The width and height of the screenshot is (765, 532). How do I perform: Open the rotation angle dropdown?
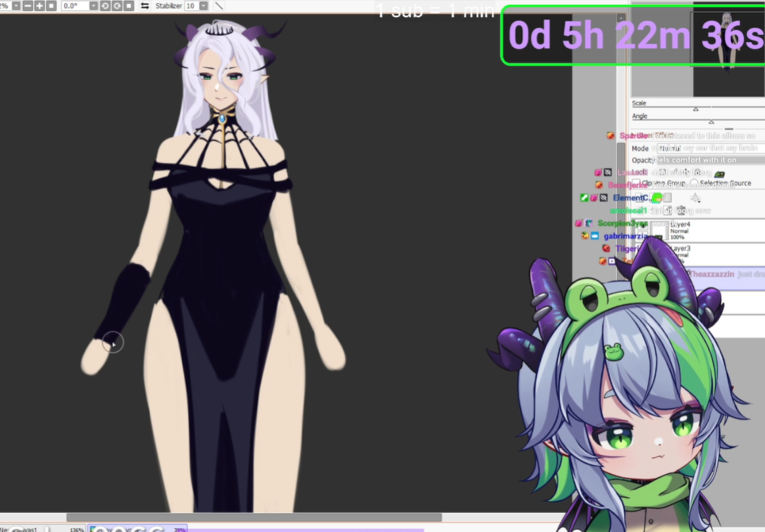tap(93, 6)
